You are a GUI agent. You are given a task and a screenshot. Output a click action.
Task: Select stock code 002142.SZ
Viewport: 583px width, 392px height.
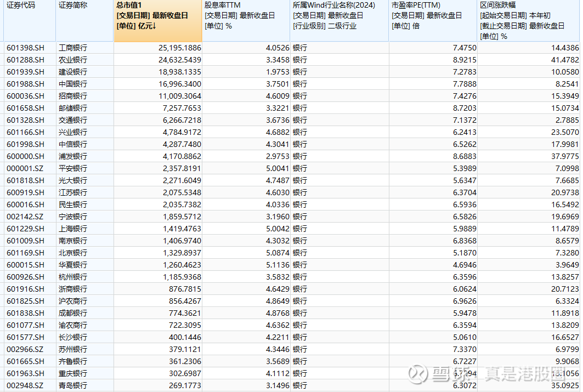coord(25,217)
